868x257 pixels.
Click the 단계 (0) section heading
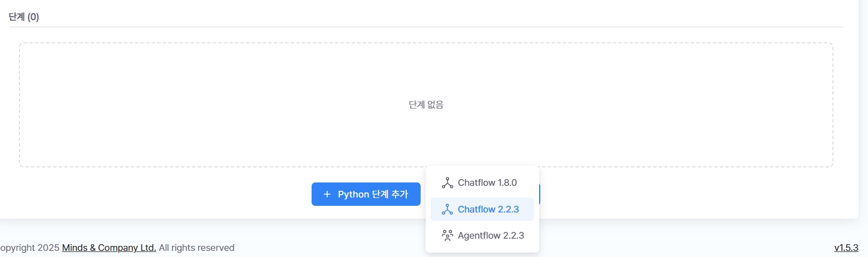pyautogui.click(x=24, y=17)
